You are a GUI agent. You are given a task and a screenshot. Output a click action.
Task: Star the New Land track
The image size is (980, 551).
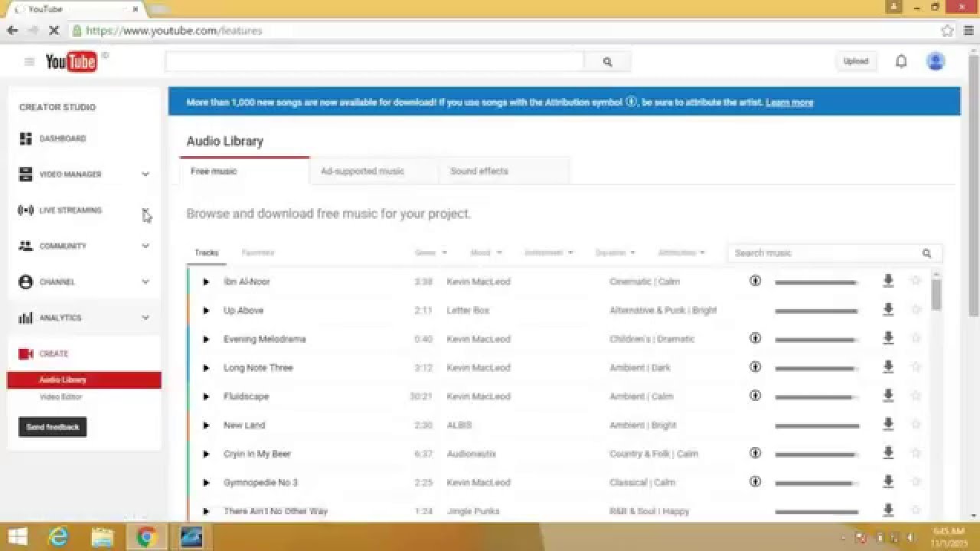coord(916,425)
